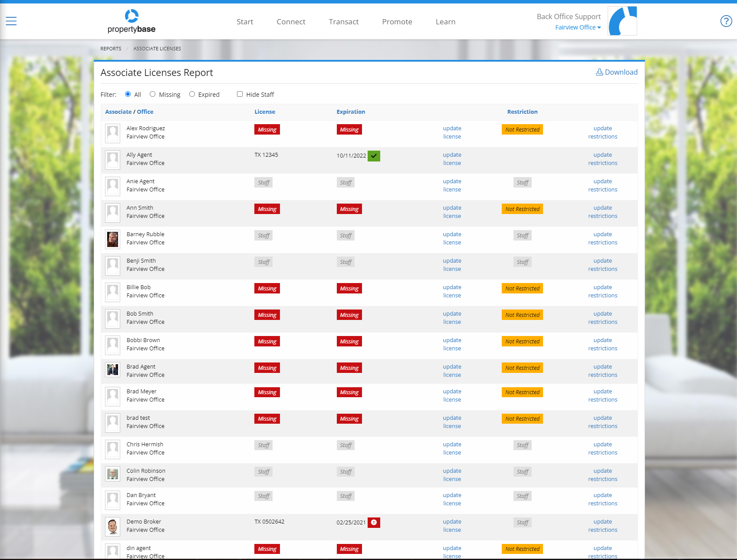This screenshot has height=560, width=737.
Task: Select Connect in the navigation bar
Action: click(291, 21)
